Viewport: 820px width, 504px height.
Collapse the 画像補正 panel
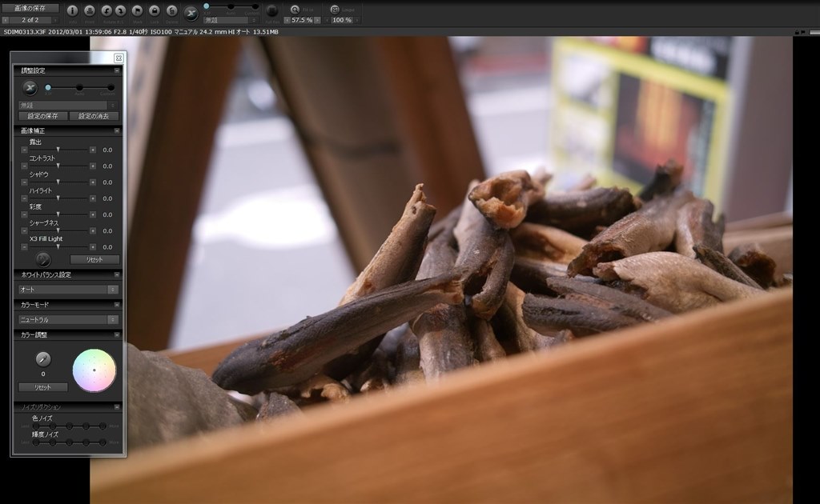(x=116, y=130)
